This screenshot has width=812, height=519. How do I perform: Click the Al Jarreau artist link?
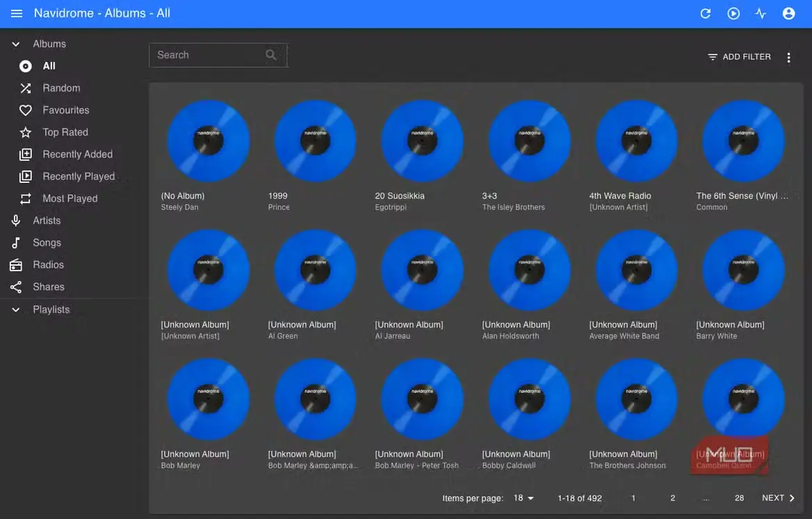point(392,336)
